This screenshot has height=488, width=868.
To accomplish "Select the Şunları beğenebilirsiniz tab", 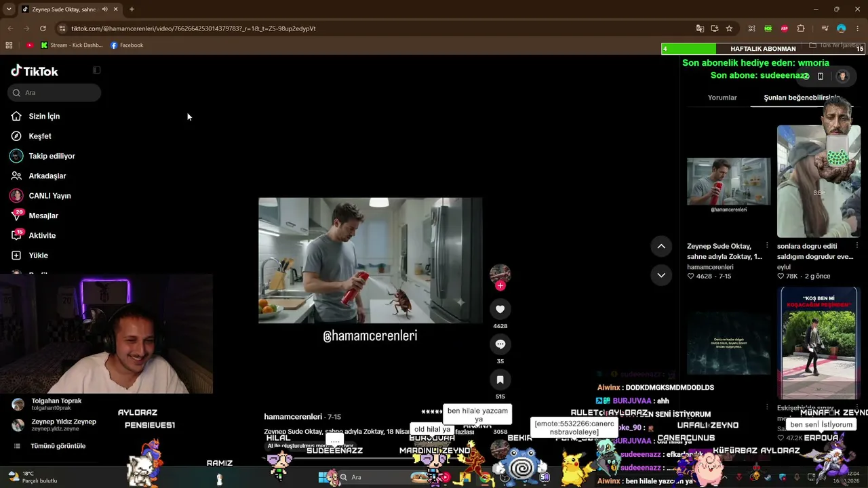I will pyautogui.click(x=802, y=98).
